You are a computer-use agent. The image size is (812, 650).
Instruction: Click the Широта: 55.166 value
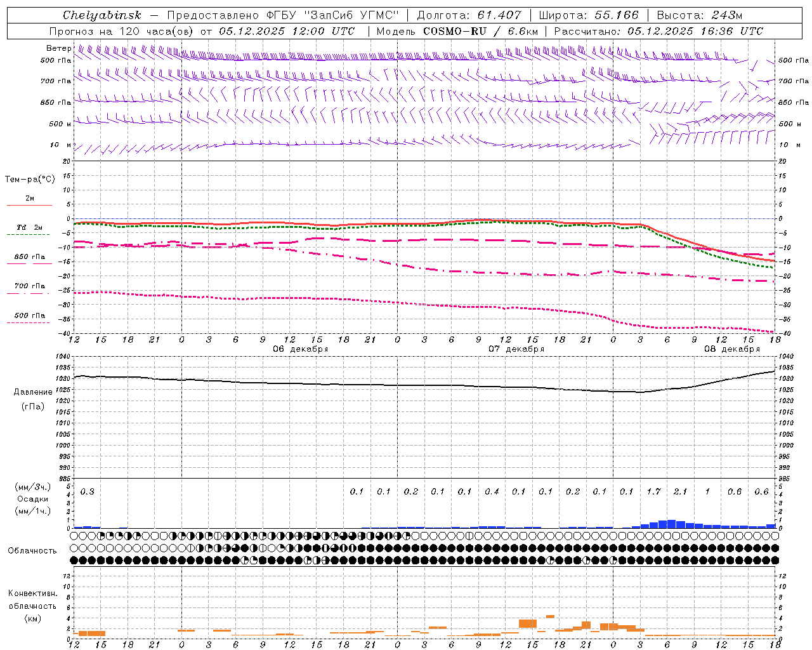(x=588, y=15)
